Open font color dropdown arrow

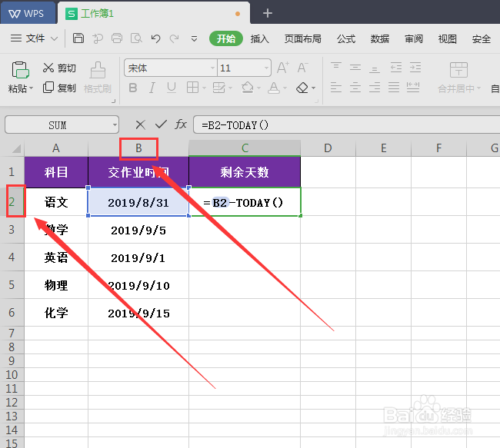285,88
